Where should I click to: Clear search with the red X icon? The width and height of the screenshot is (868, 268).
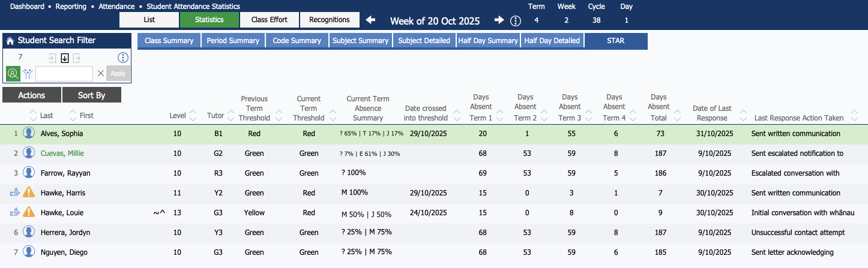[100, 74]
